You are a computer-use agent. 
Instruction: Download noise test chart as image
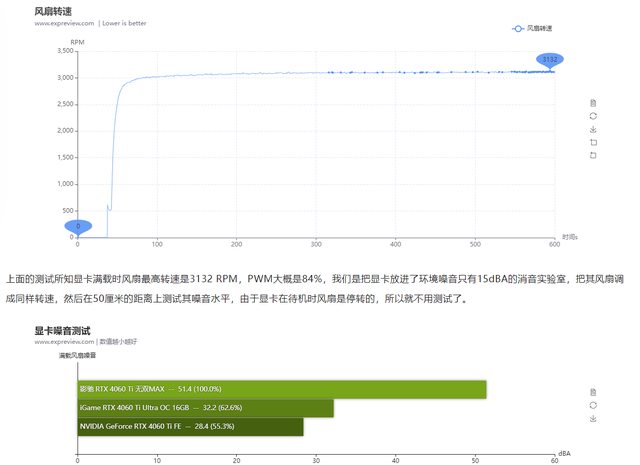[593, 418]
